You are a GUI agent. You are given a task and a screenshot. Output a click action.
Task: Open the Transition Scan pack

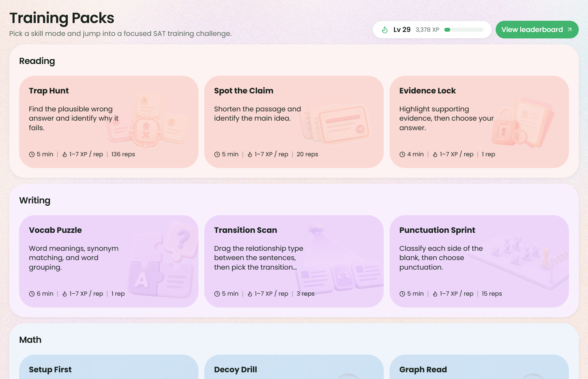tap(294, 261)
